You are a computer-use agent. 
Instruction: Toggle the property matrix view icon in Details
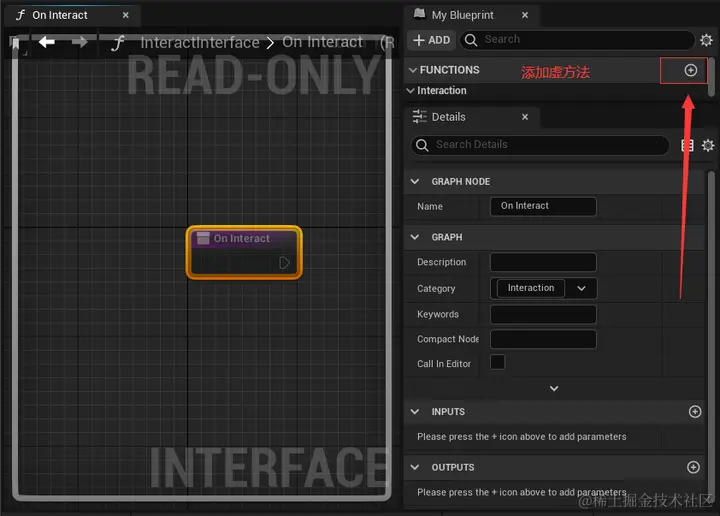pyautogui.click(x=687, y=146)
